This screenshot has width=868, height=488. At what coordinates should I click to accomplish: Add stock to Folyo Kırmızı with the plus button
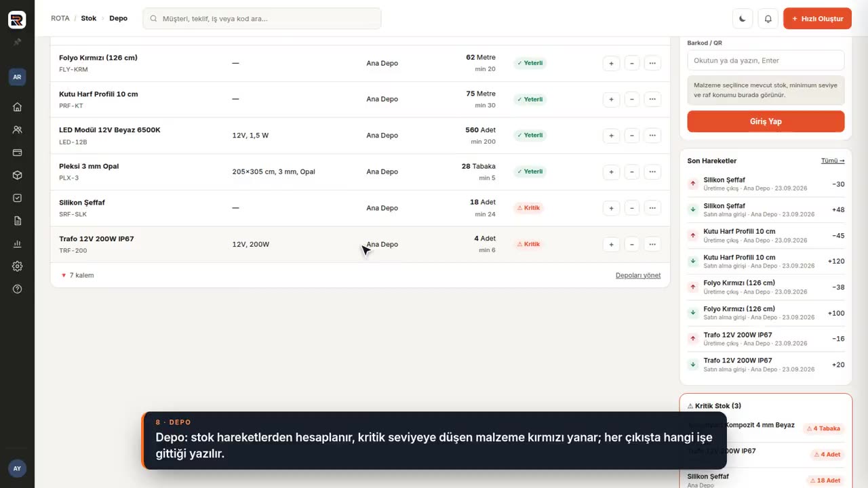coord(611,63)
